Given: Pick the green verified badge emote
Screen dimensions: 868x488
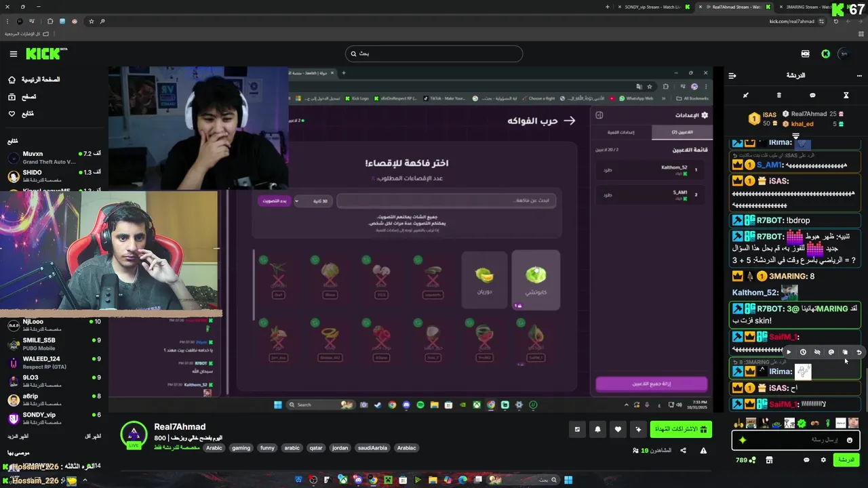Looking at the screenshot, I should [x=802, y=424].
